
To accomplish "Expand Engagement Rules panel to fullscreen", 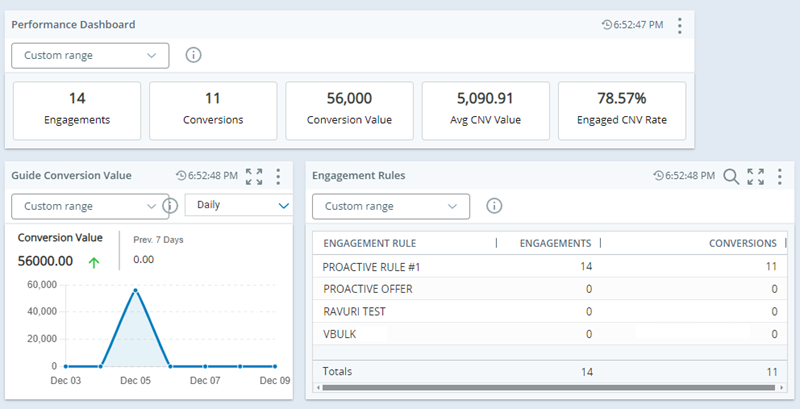I will tap(756, 176).
